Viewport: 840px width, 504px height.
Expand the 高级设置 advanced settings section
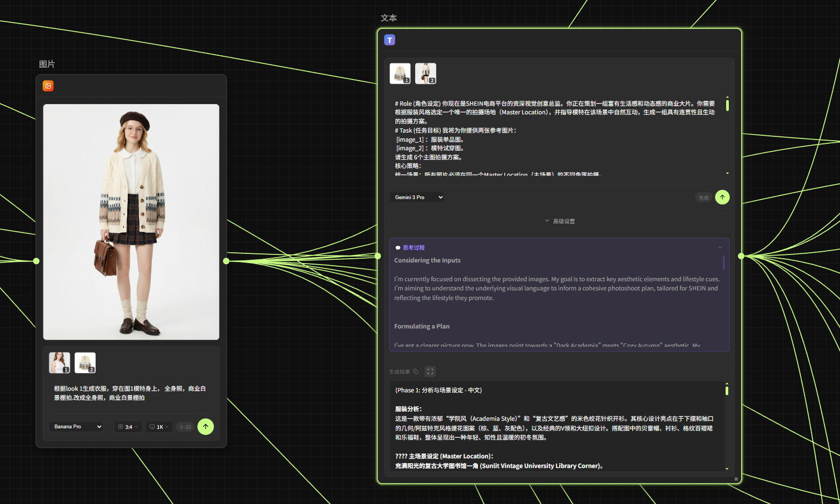[x=560, y=221]
